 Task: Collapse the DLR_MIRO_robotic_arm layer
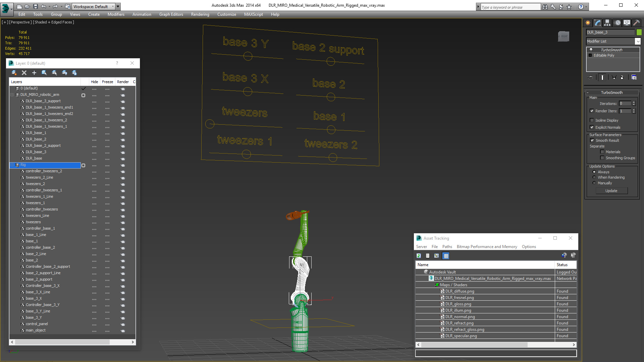pyautogui.click(x=12, y=95)
